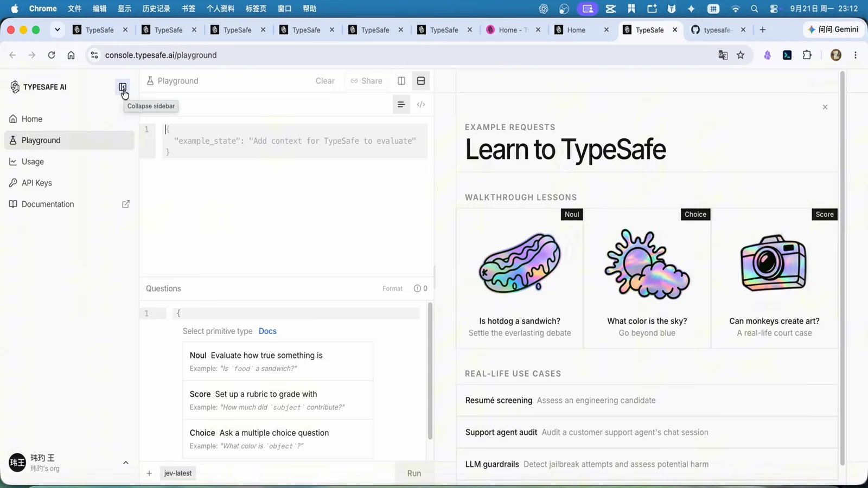The image size is (868, 488).
Task: Open the tab search dropdown arrow
Action: (x=57, y=30)
